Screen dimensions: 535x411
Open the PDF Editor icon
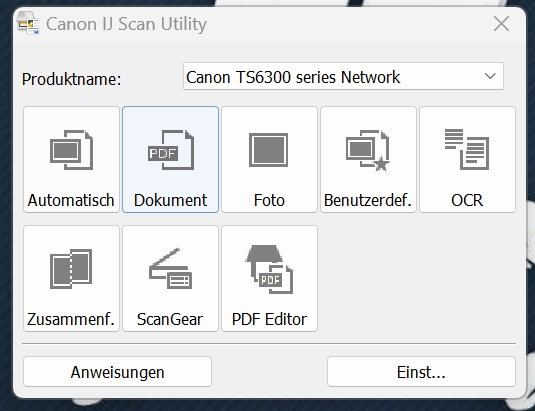pyautogui.click(x=269, y=269)
